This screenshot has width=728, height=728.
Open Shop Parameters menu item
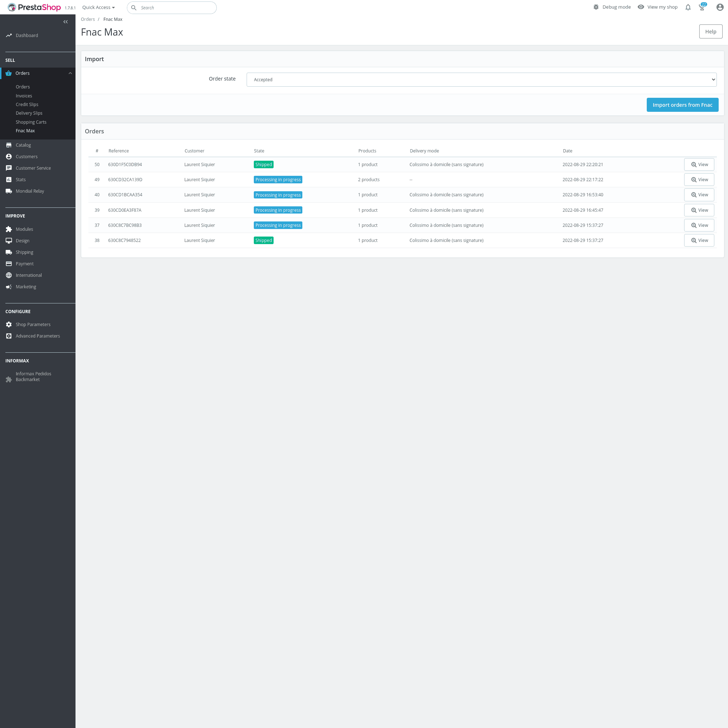point(33,324)
